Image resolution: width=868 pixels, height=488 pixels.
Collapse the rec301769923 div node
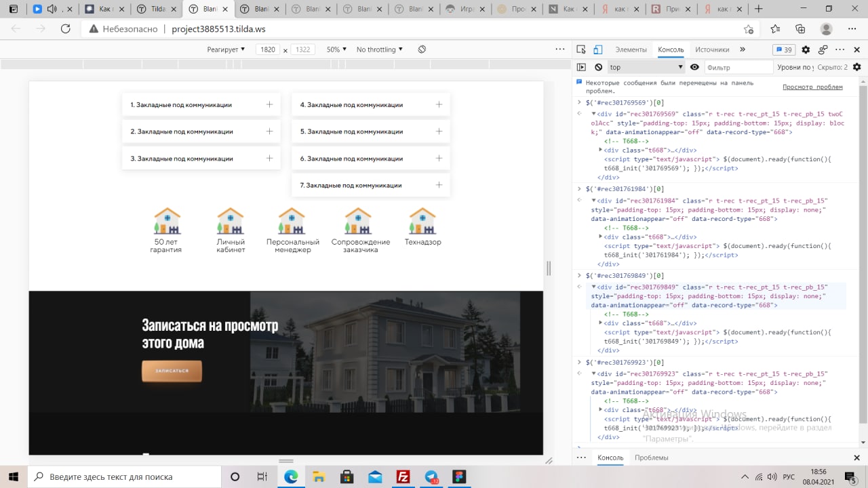(x=594, y=373)
